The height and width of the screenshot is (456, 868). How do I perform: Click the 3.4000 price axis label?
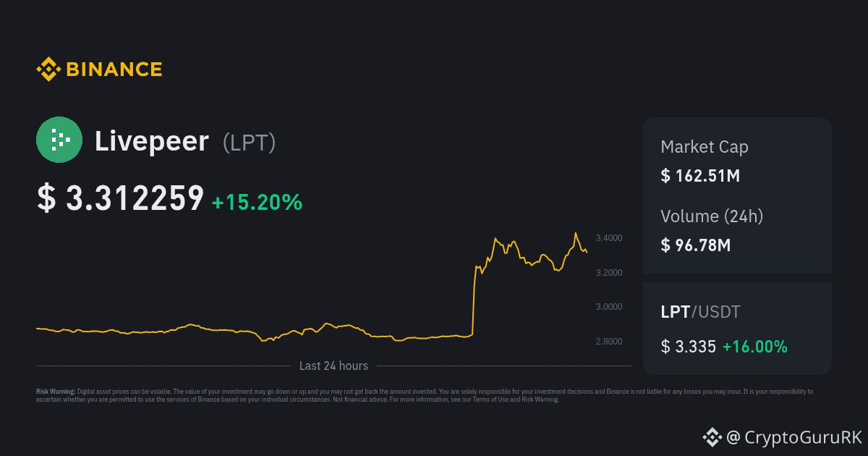(x=609, y=238)
